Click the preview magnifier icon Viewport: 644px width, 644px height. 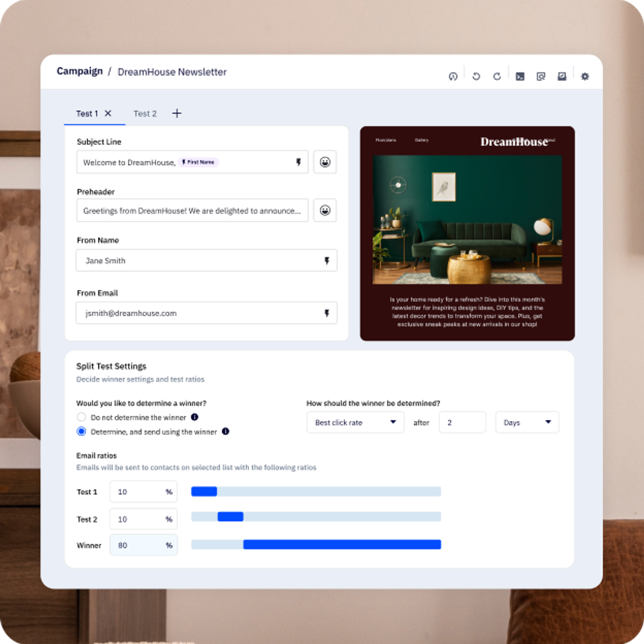pyautogui.click(x=541, y=76)
